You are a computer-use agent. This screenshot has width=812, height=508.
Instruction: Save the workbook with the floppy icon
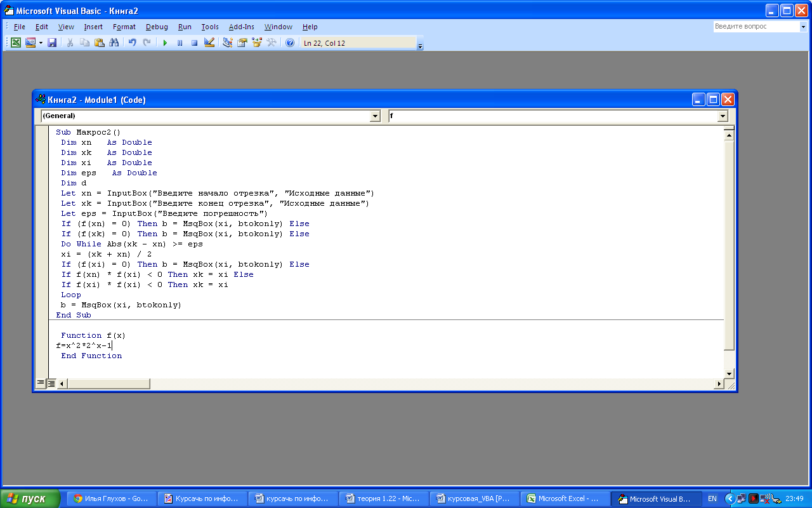click(52, 43)
